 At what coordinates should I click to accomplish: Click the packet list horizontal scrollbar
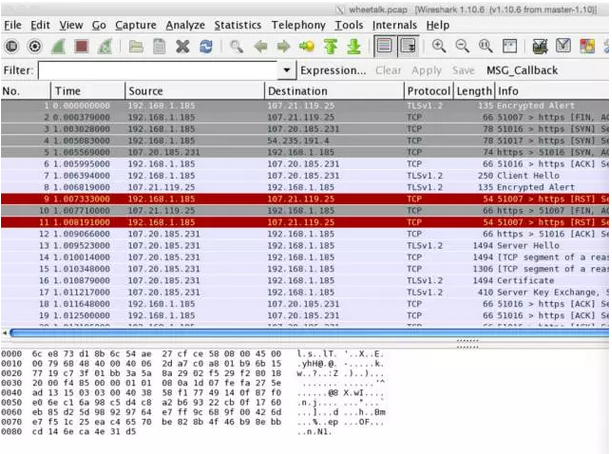pyautogui.click(x=309, y=333)
